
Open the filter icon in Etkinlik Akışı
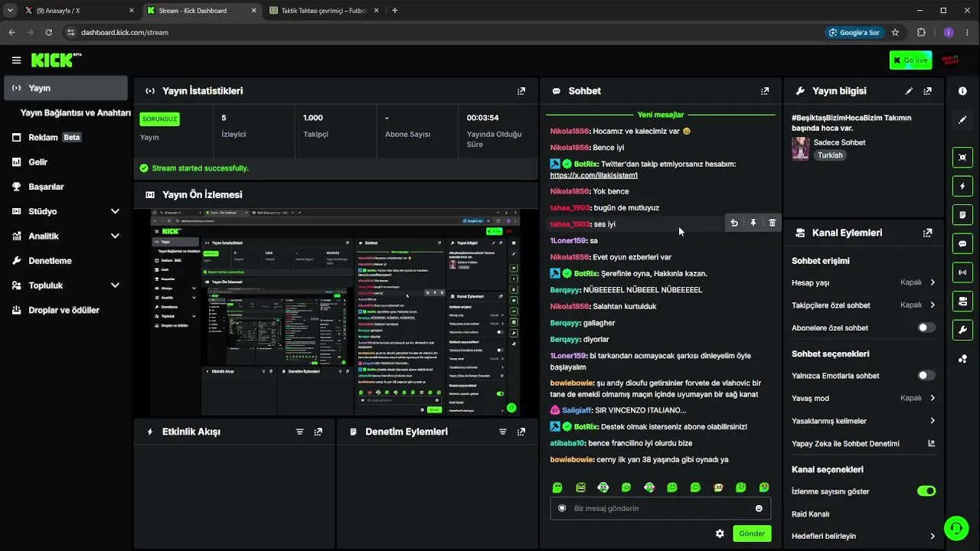click(300, 432)
